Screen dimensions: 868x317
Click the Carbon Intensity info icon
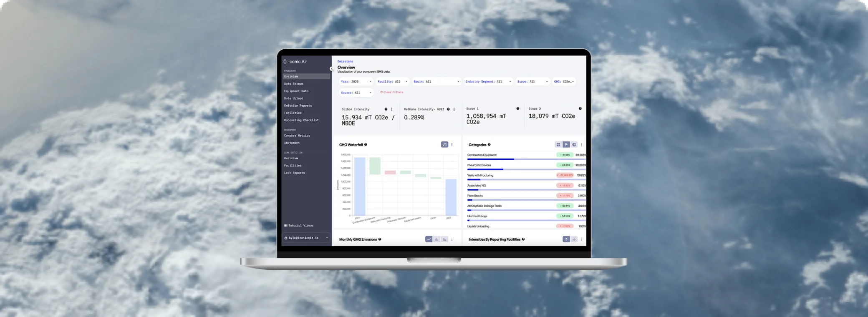pyautogui.click(x=386, y=109)
